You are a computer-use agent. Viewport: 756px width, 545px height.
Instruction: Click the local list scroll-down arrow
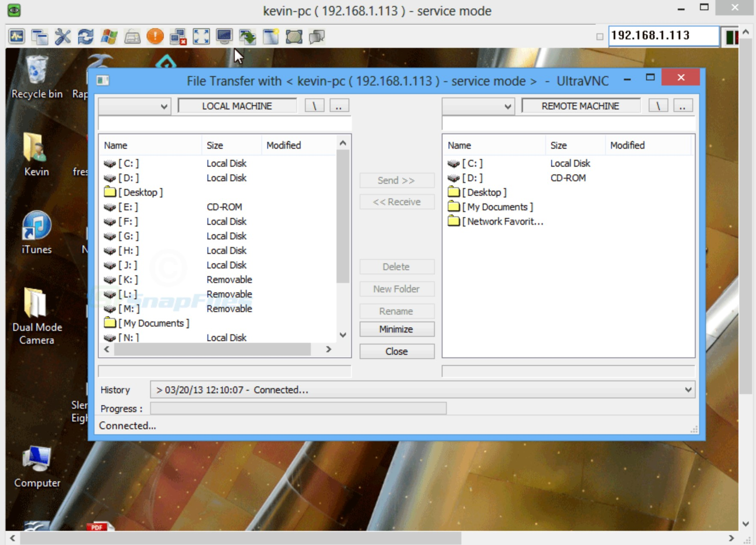(x=343, y=335)
